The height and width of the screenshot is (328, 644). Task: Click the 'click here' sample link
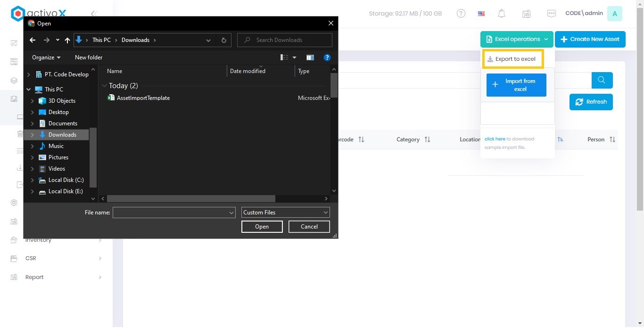[x=495, y=139]
